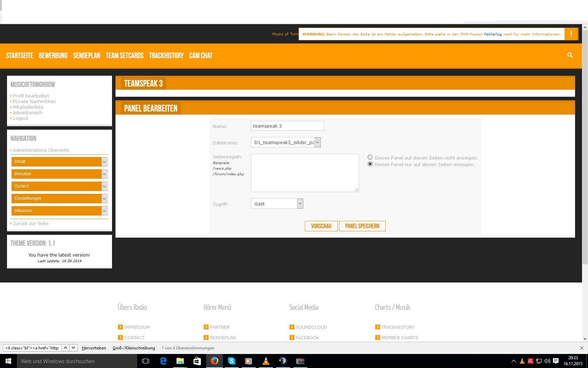Jump to previous find match arrow
Image resolution: width=588 pixels, height=368 pixels.
click(x=65, y=348)
